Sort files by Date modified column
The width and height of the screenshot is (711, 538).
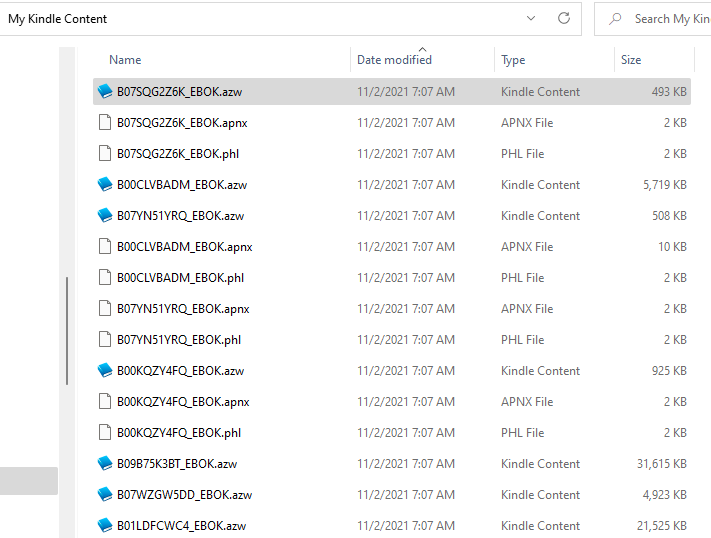click(394, 60)
